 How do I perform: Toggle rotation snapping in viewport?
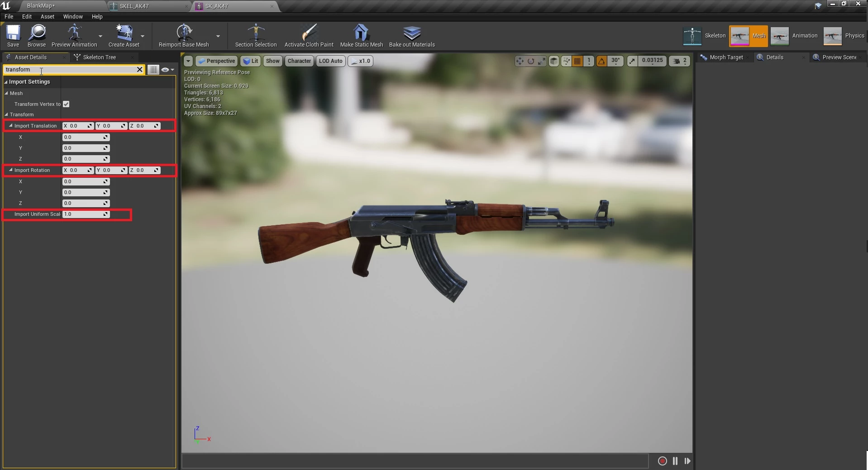tap(601, 61)
